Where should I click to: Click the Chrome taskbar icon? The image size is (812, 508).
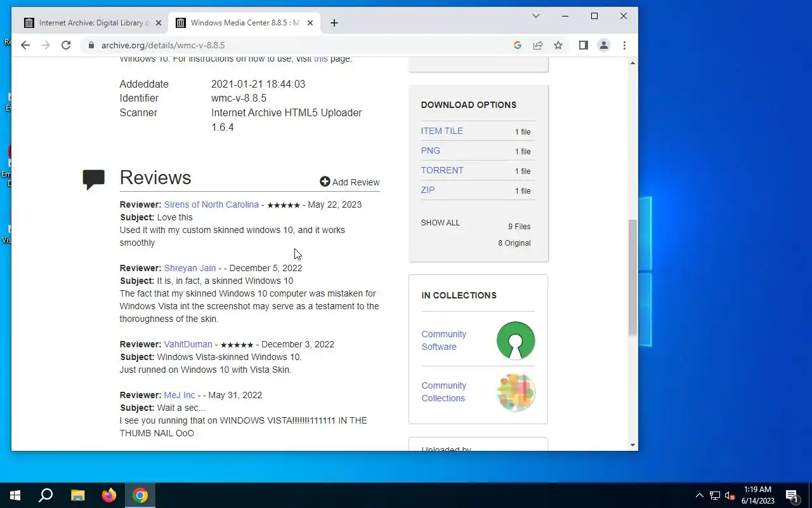(140, 495)
